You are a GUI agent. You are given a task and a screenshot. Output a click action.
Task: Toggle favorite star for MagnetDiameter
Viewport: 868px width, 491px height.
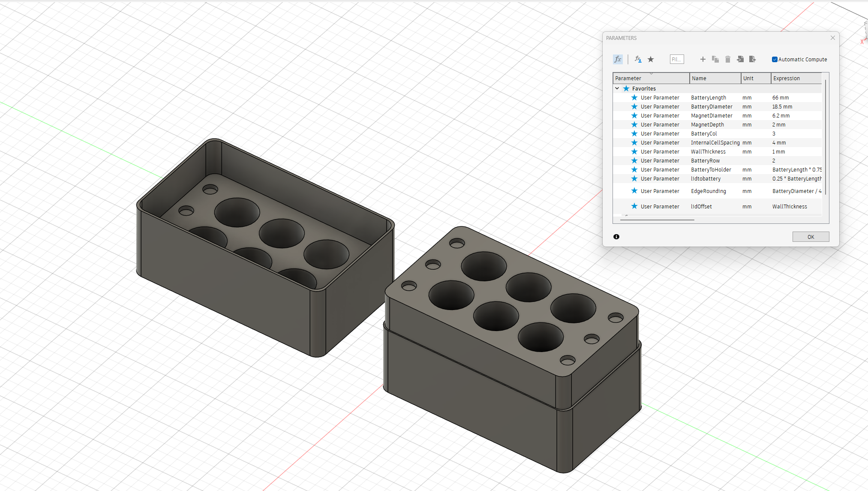point(634,116)
